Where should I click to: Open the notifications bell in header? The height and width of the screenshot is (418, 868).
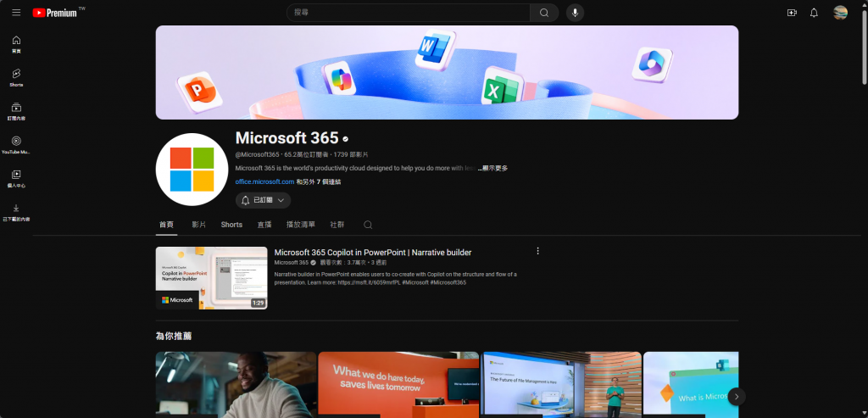pos(814,13)
